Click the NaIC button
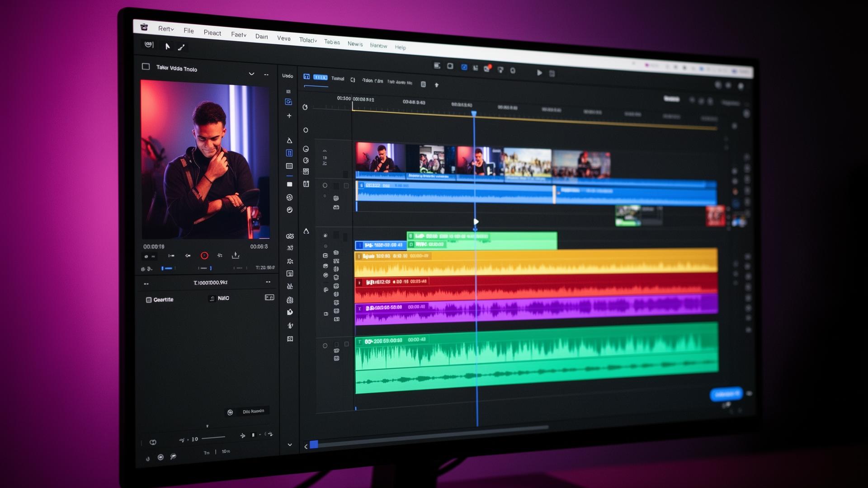Viewport: 868px width, 488px height. pyautogui.click(x=219, y=298)
